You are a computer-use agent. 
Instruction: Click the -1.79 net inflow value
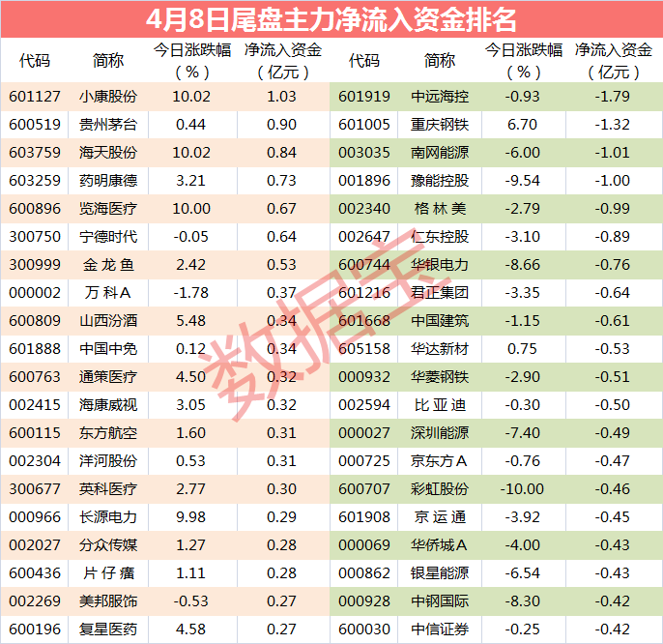tap(613, 97)
